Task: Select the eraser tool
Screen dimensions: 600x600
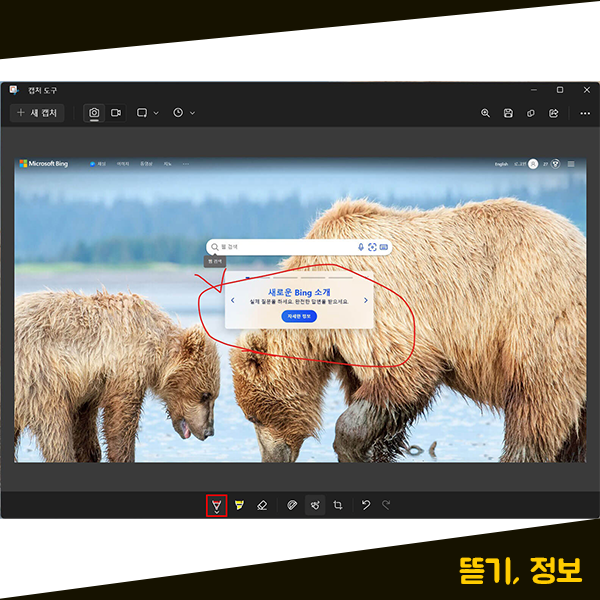Action: click(262, 505)
